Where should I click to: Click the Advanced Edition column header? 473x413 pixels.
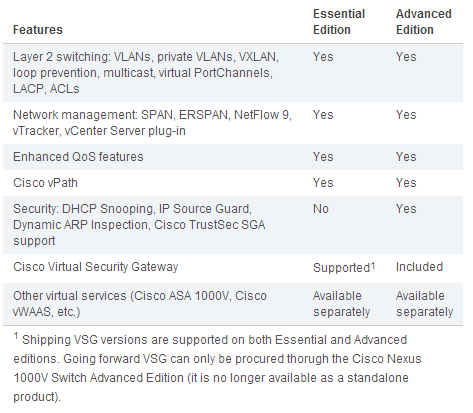coord(423,22)
